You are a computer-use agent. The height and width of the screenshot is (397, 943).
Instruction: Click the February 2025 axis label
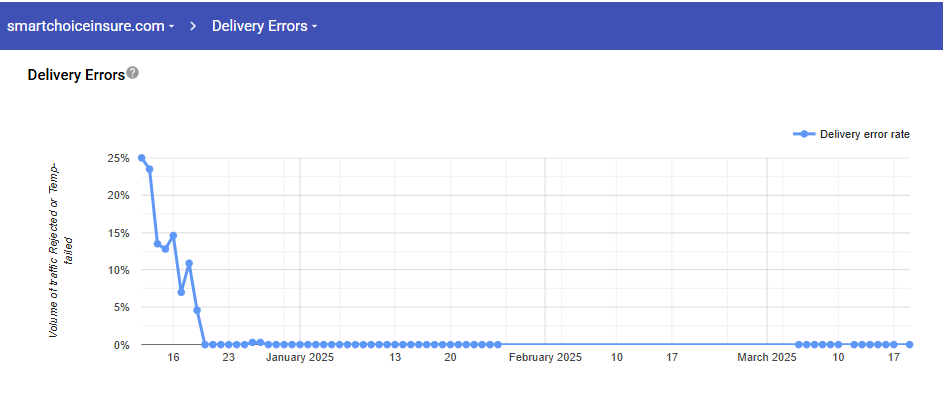point(545,357)
